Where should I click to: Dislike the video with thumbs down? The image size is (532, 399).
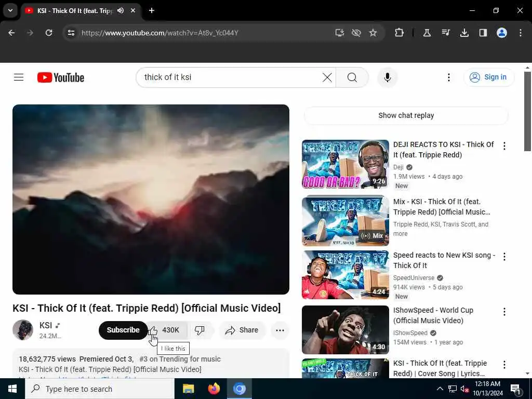pyautogui.click(x=199, y=330)
